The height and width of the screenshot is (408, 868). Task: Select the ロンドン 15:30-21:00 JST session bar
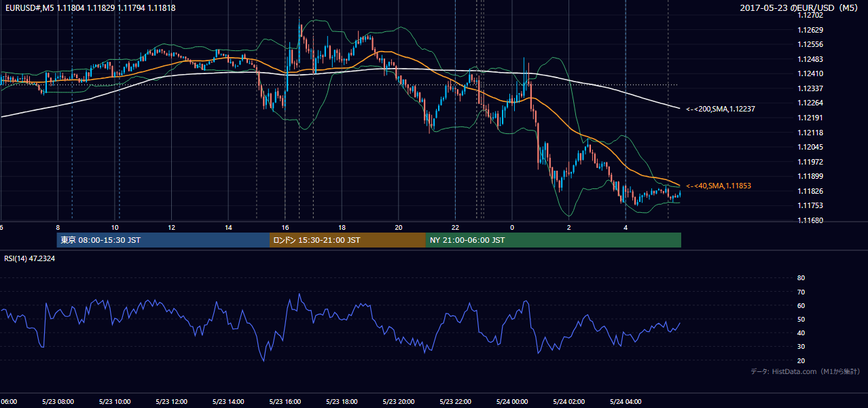coord(348,240)
